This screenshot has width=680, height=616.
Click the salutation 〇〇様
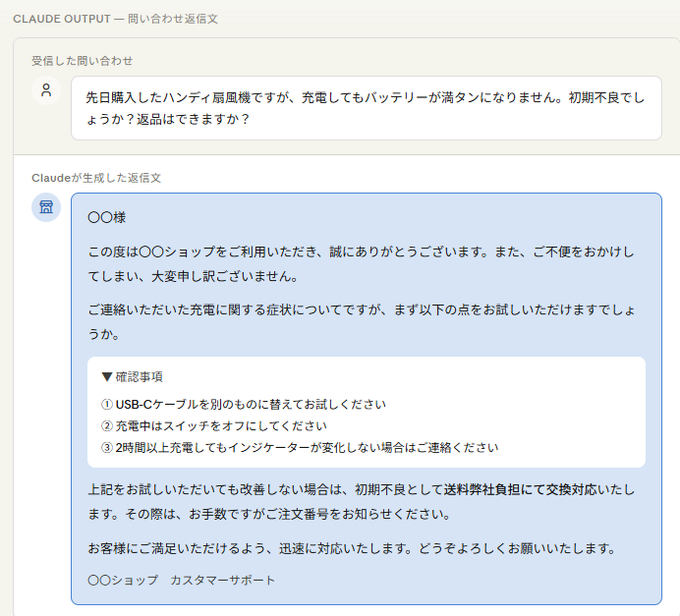point(107,217)
